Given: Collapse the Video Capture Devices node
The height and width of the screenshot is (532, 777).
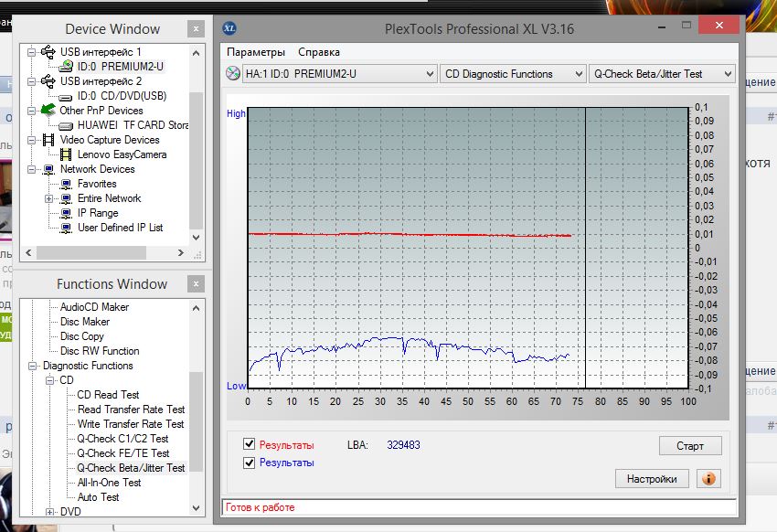Looking at the screenshot, I should (31, 140).
